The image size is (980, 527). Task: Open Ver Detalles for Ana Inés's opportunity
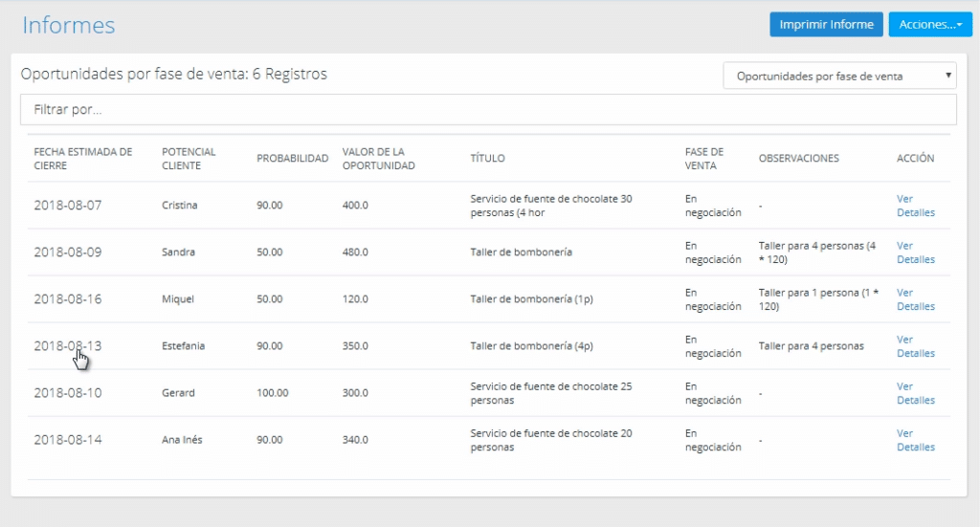(x=915, y=440)
